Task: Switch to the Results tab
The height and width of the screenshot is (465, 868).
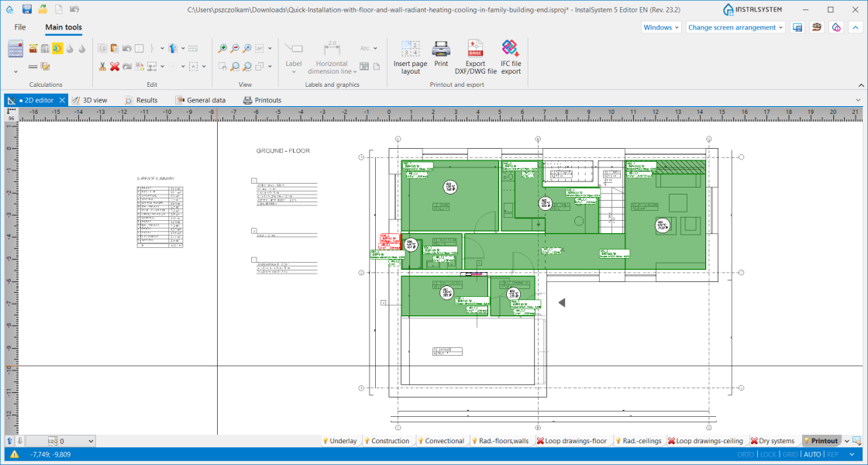Action: tap(141, 100)
